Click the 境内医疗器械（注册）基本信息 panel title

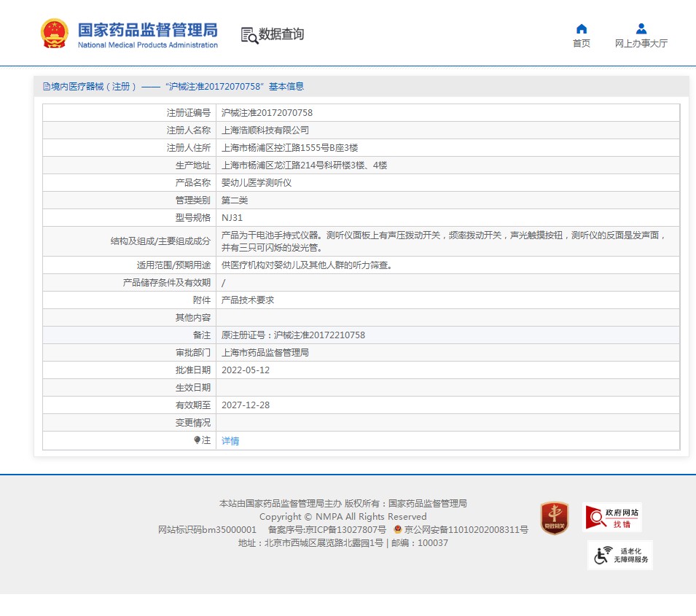coord(178,87)
